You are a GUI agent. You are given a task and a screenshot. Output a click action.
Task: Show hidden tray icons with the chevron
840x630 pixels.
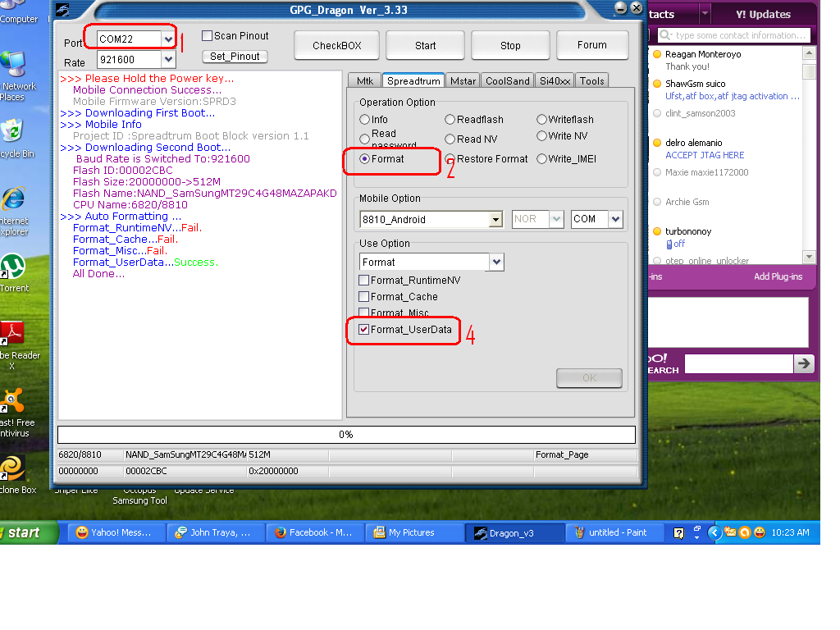pos(714,532)
